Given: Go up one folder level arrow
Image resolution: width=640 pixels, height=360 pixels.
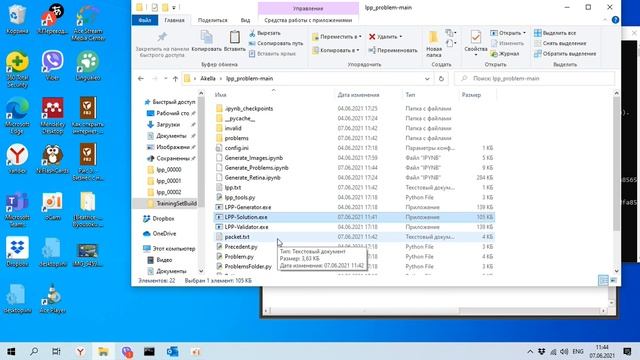Looking at the screenshot, I should pos(175,79).
